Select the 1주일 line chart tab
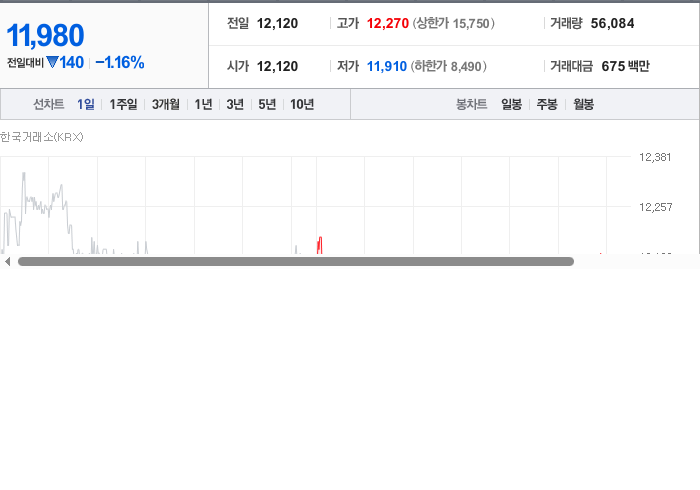Image resolution: width=700 pixels, height=490 pixels. (x=123, y=104)
